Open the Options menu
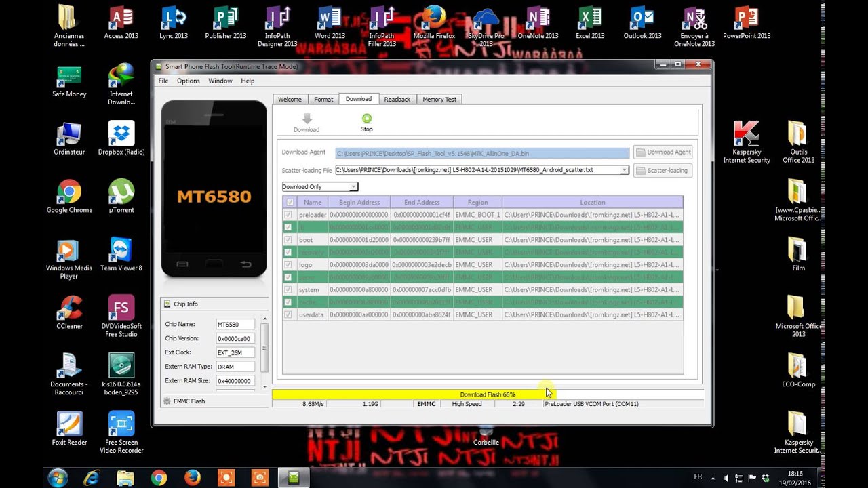This screenshot has height=488, width=868. [x=189, y=81]
